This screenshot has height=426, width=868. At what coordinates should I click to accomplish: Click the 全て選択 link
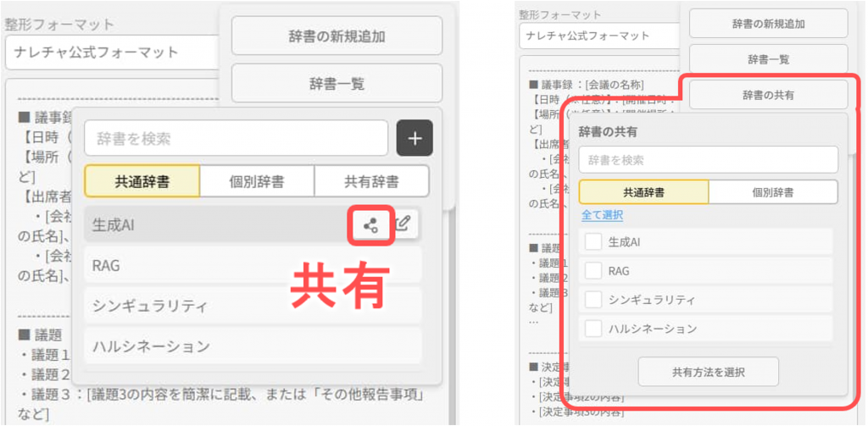click(601, 215)
